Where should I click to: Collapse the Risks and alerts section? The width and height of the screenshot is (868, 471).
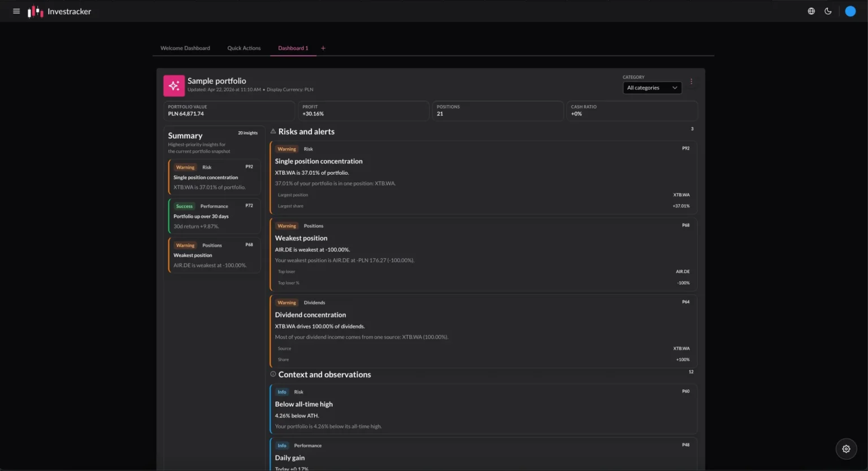306,132
